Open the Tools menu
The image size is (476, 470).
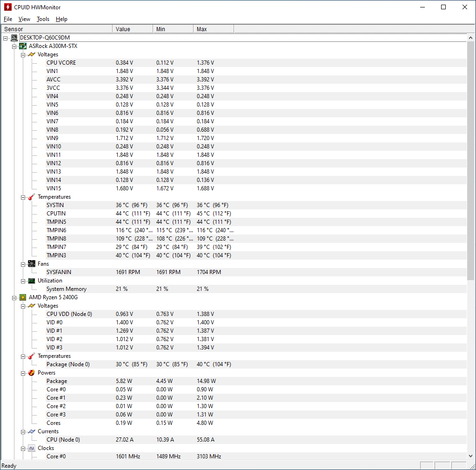click(43, 19)
